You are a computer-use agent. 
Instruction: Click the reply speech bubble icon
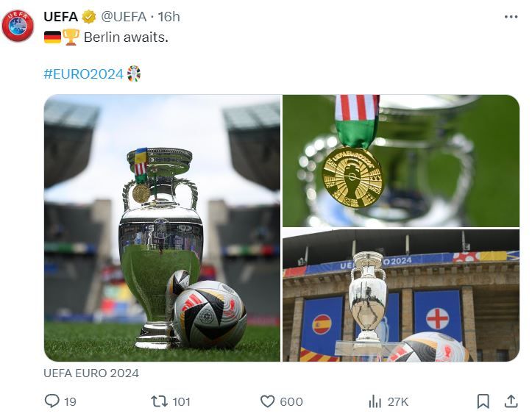click(52, 401)
